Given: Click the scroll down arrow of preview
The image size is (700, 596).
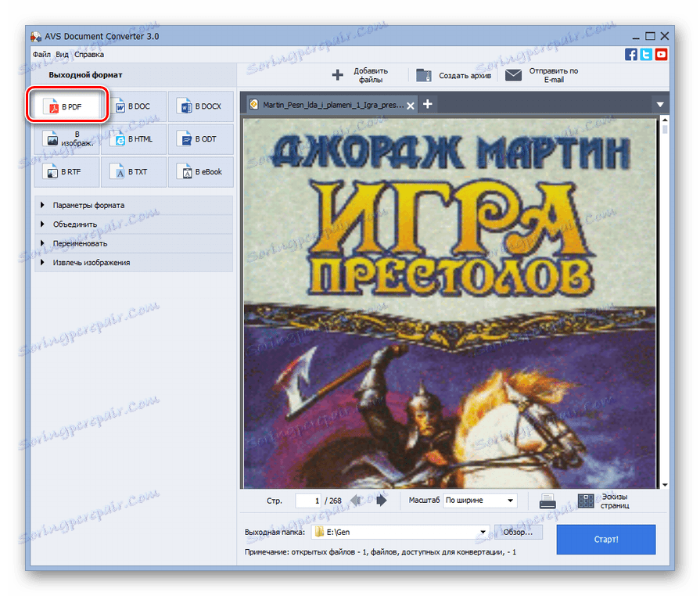Looking at the screenshot, I should [665, 485].
